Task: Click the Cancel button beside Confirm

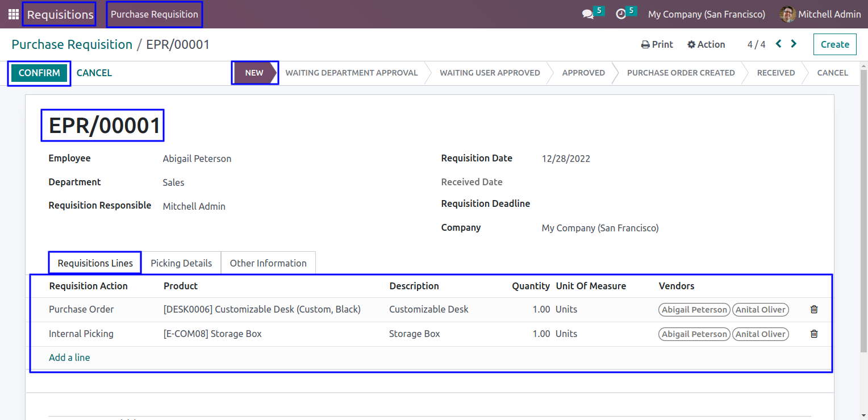Action: pos(94,73)
